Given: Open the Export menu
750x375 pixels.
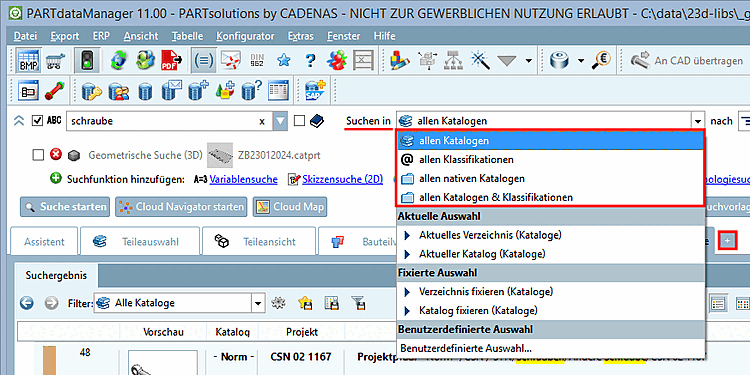Looking at the screenshot, I should click(x=65, y=36).
